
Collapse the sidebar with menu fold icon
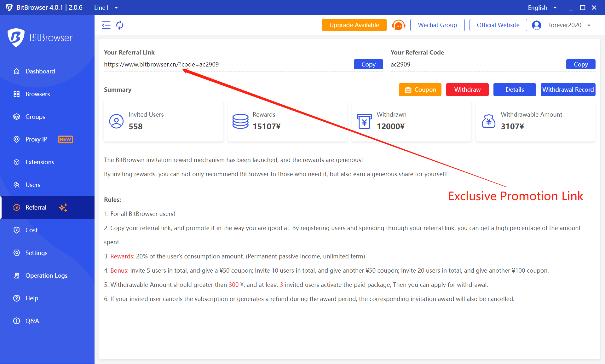106,25
